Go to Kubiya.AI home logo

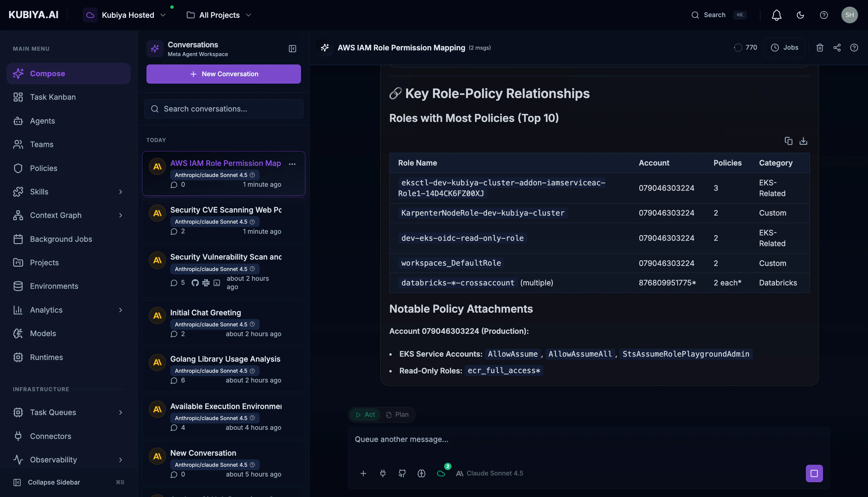tap(34, 15)
